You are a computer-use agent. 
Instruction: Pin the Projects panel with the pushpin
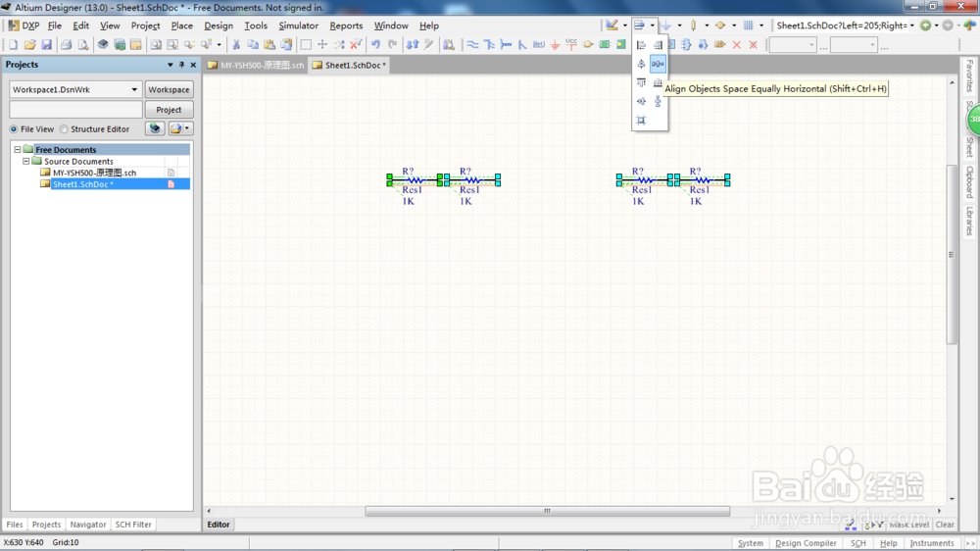(182, 65)
